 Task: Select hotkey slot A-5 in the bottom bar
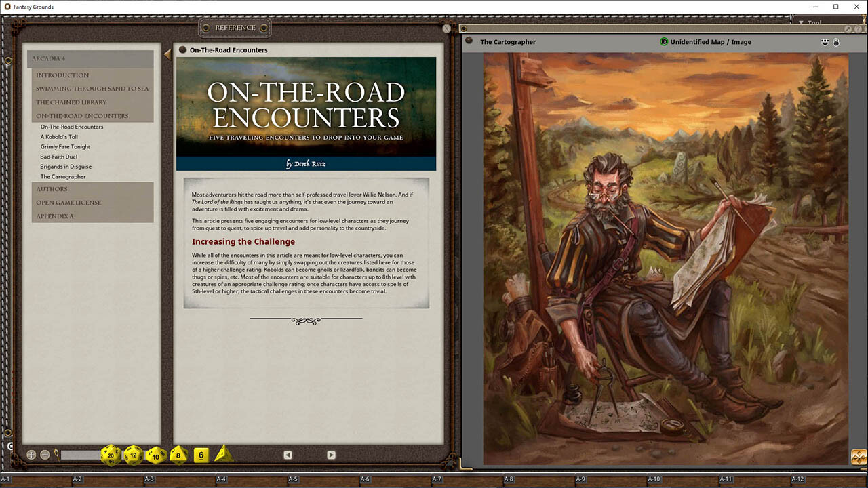pos(292,479)
